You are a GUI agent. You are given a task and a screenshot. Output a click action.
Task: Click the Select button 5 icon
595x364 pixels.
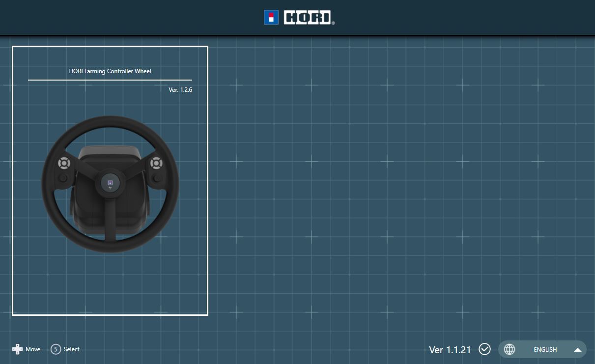click(x=56, y=349)
